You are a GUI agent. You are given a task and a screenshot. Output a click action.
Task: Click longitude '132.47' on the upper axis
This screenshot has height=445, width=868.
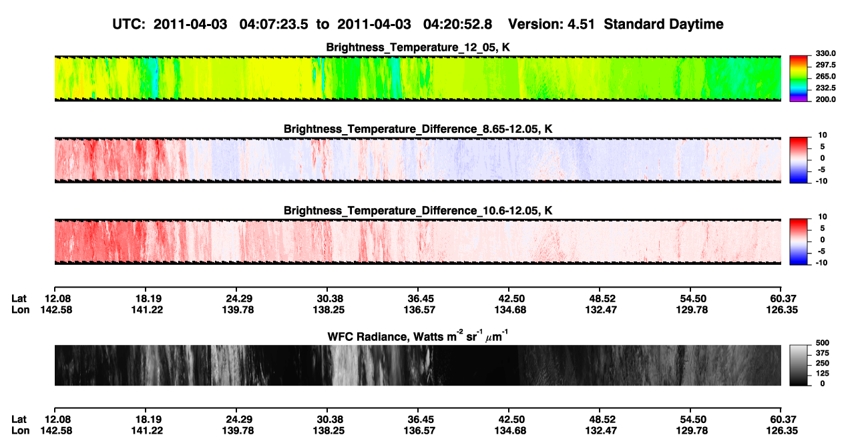coord(602,310)
